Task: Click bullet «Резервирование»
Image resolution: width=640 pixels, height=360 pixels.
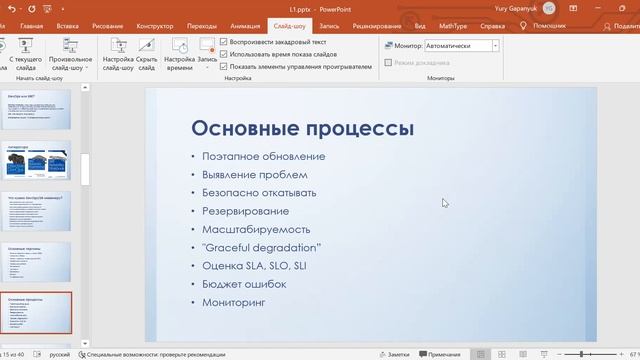Action: [x=245, y=211]
